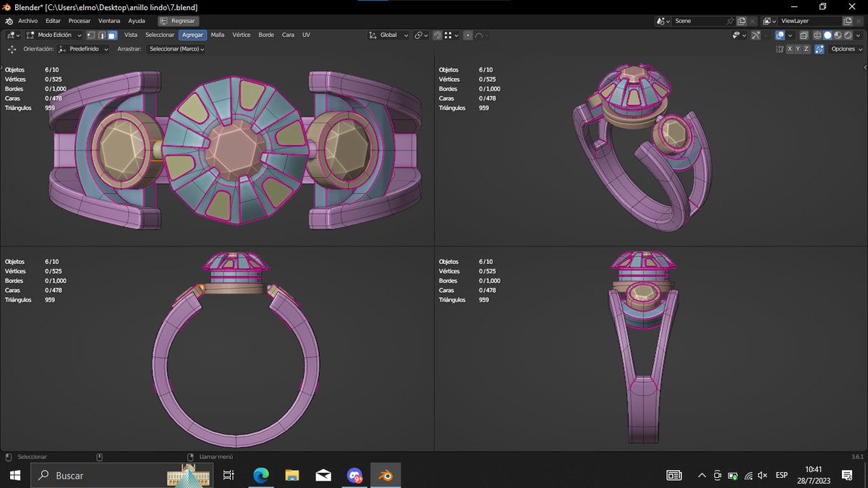
Task: Open the Modo Edición mode dropdown
Action: click(54, 35)
